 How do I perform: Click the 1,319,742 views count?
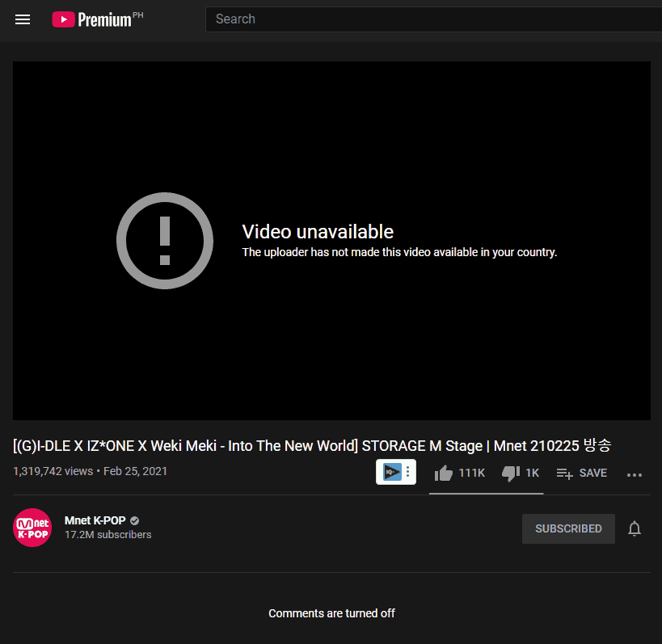point(53,471)
